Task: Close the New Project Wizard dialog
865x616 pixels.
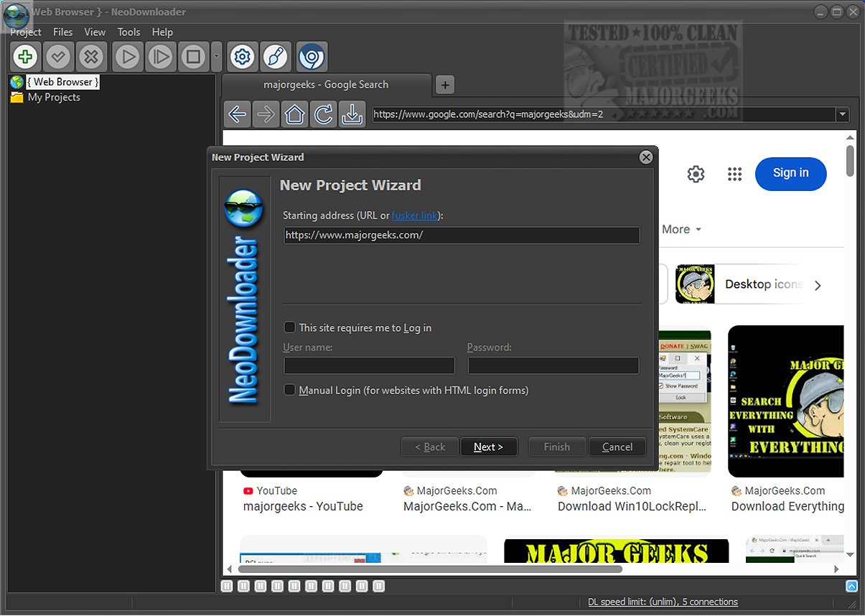Action: click(646, 157)
